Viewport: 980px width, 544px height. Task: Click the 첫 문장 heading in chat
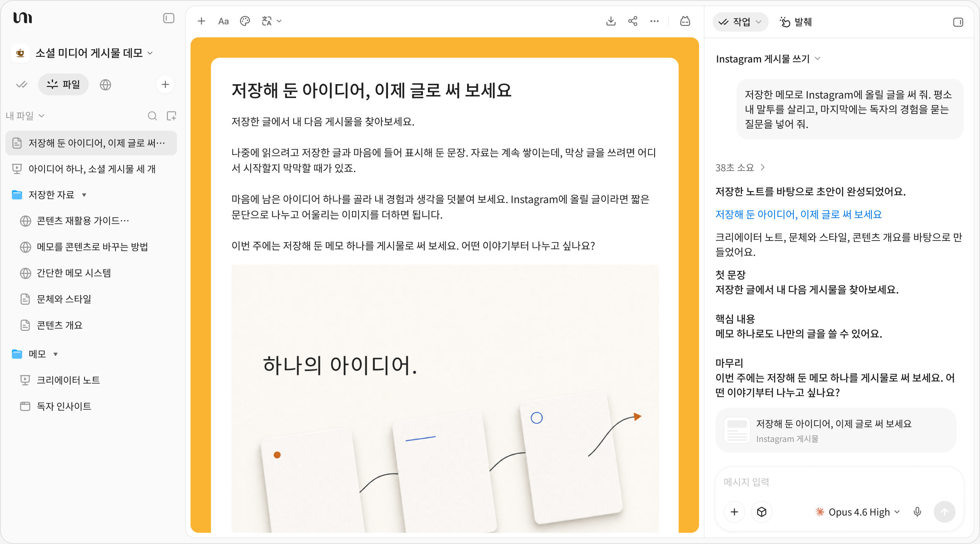(x=731, y=275)
